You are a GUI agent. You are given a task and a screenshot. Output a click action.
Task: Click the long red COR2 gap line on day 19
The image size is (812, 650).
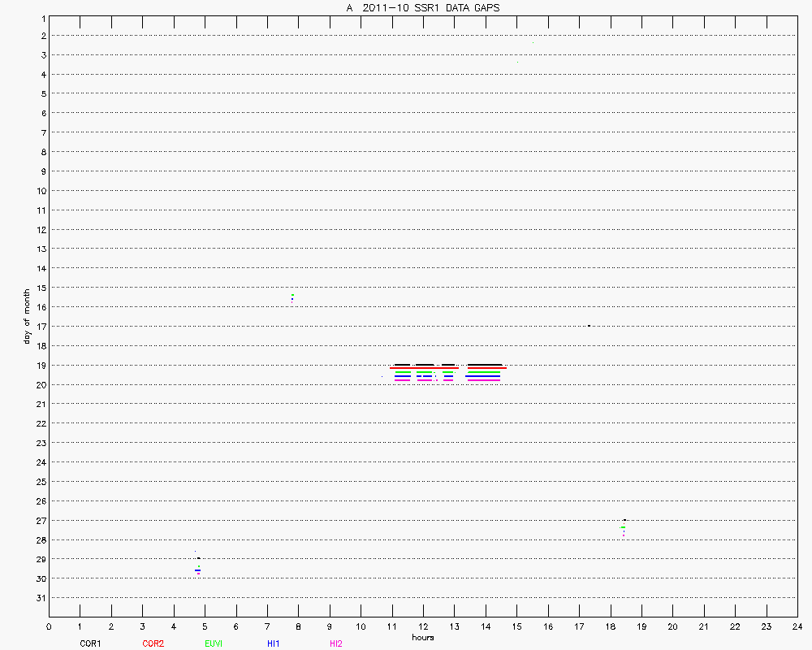[x=448, y=368]
